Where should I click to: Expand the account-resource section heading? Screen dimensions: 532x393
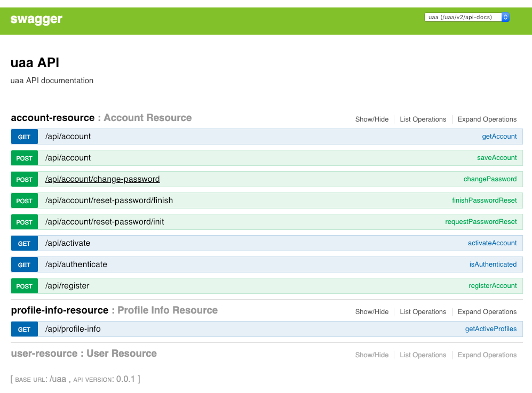pos(101,118)
